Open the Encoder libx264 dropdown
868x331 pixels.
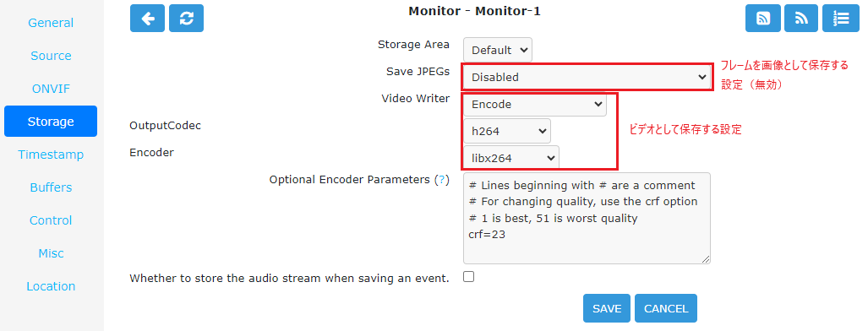pyautogui.click(x=511, y=158)
